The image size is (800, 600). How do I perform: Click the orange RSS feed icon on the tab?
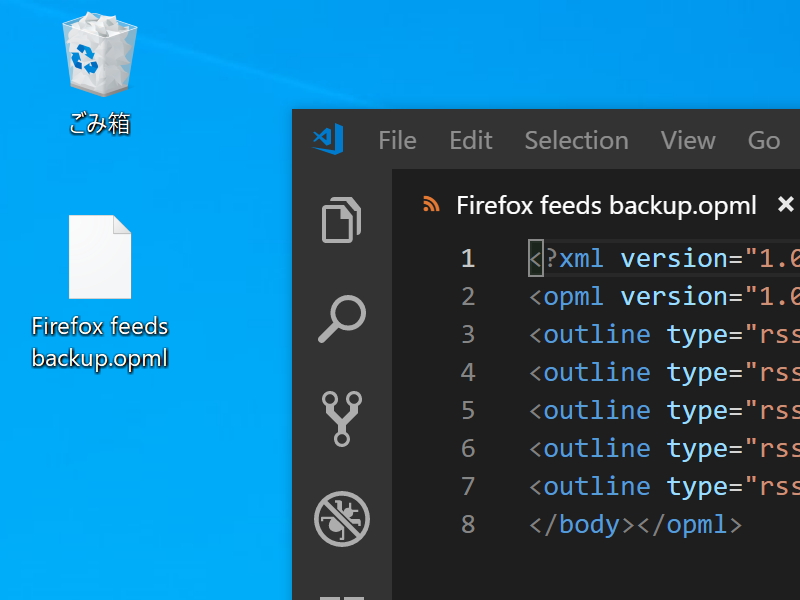[431, 204]
